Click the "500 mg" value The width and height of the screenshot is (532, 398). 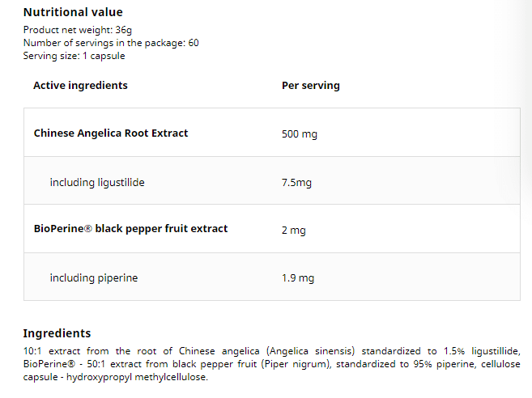(299, 133)
